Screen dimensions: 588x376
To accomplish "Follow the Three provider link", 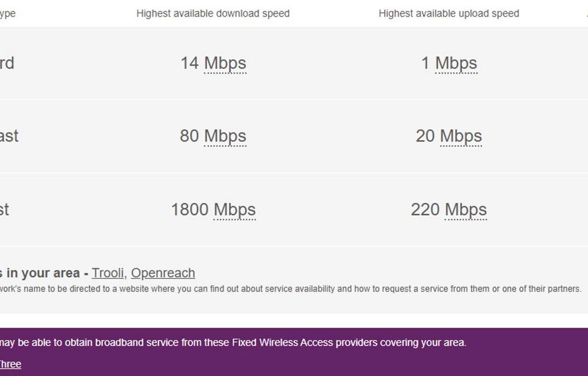I will (10, 364).
